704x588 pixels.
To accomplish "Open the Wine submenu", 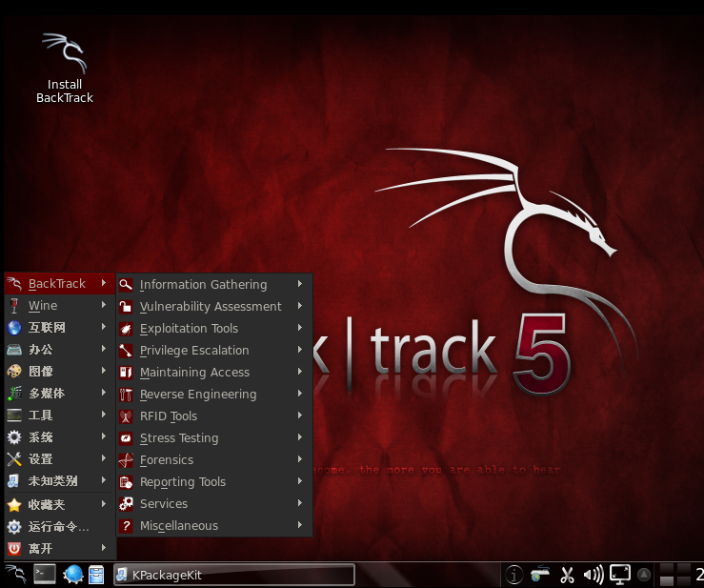I will tap(60, 306).
